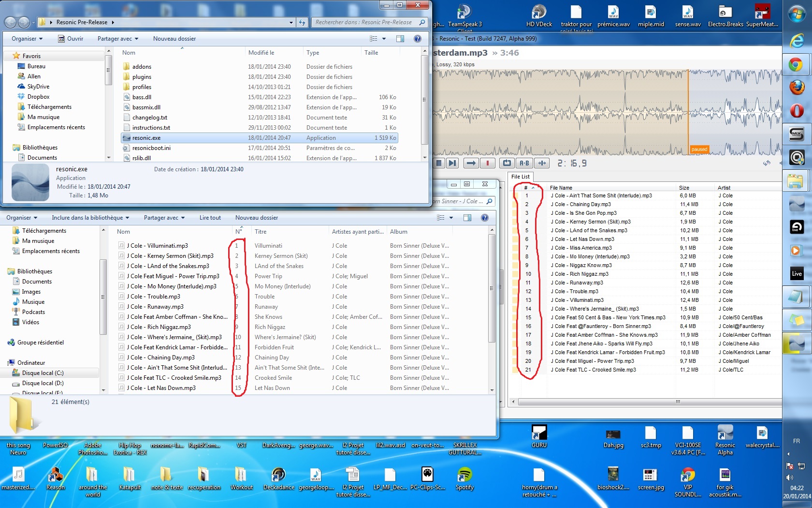Select resonic.exe in the file list
This screenshot has width=812, height=508.
tap(146, 138)
